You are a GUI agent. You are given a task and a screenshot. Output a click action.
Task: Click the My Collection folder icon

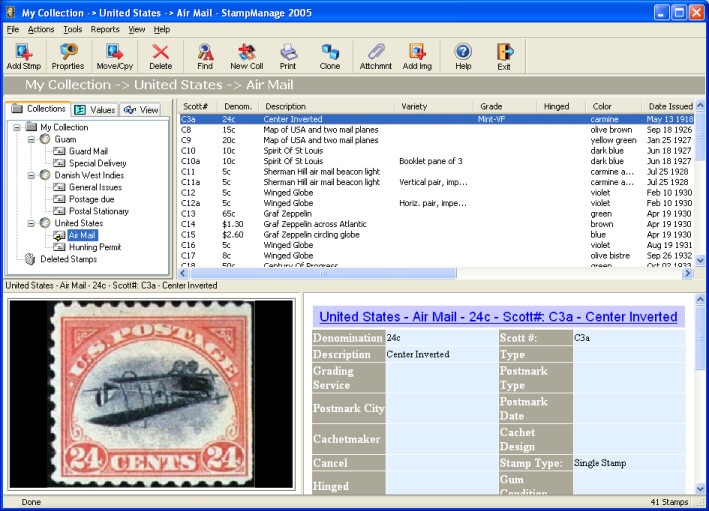(31, 127)
